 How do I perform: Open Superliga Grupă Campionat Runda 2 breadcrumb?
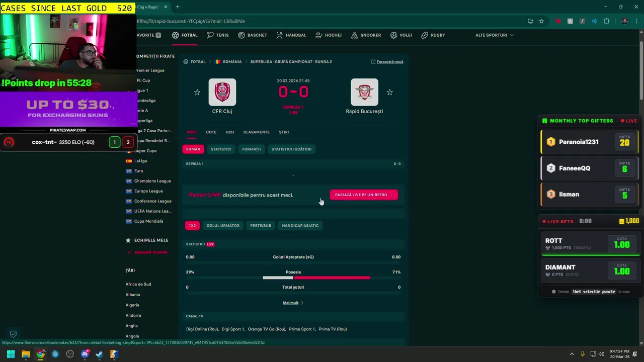click(291, 62)
